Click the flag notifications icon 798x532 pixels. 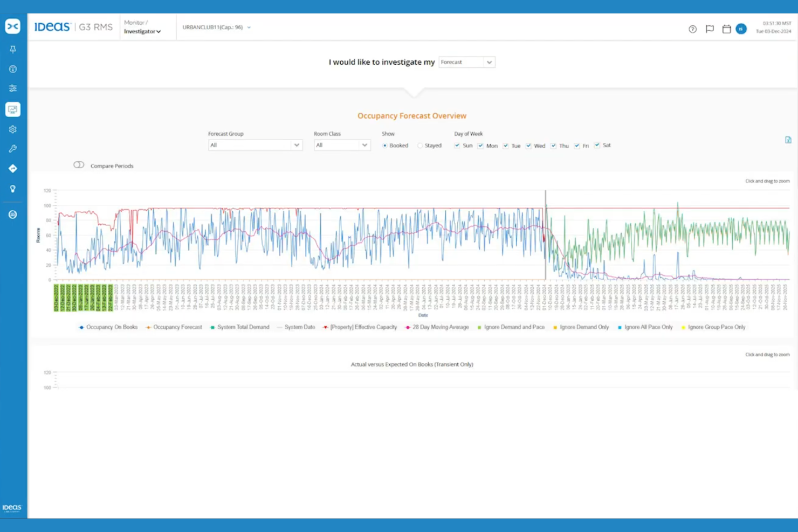(x=709, y=29)
